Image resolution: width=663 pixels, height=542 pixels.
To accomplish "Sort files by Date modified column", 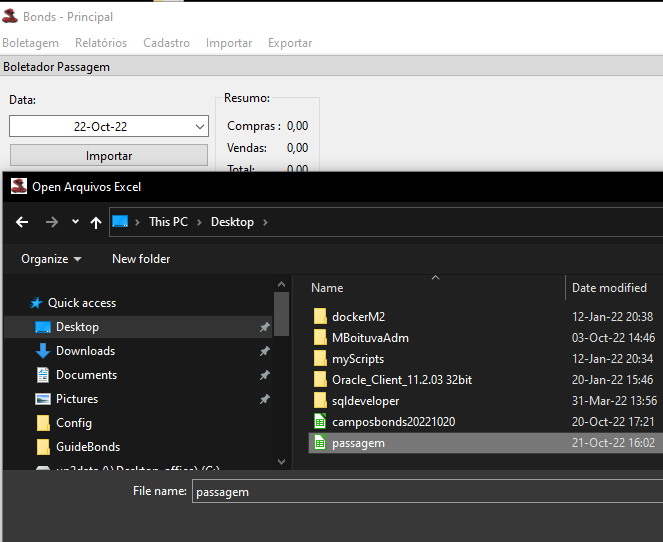I will coord(609,288).
